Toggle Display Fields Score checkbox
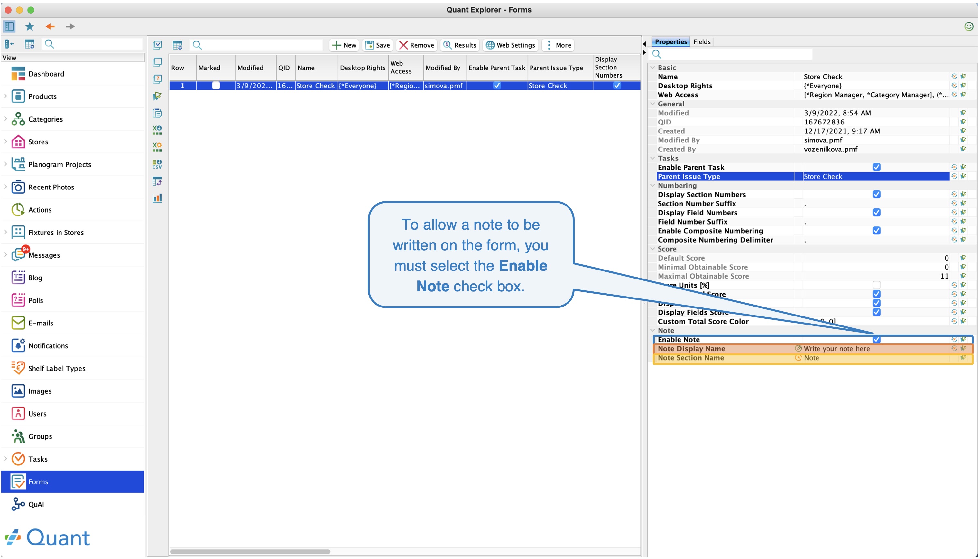This screenshot has width=980, height=559. [876, 312]
